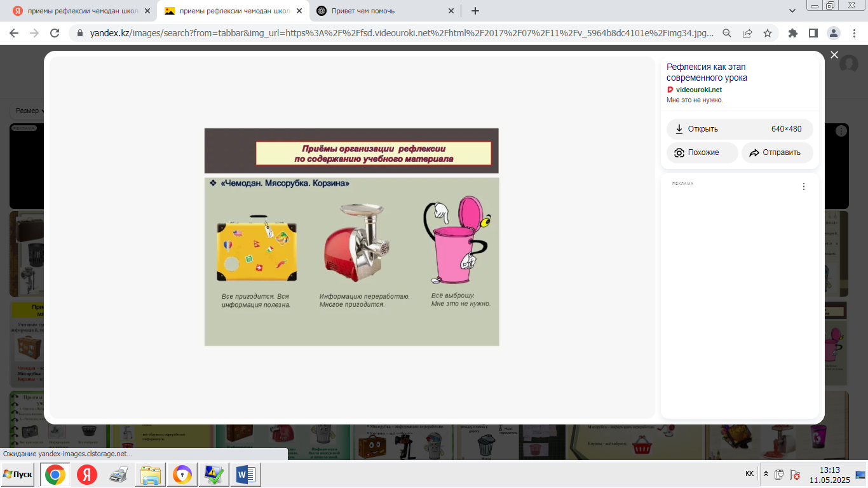Open the printer icon in the taskbar

click(119, 475)
